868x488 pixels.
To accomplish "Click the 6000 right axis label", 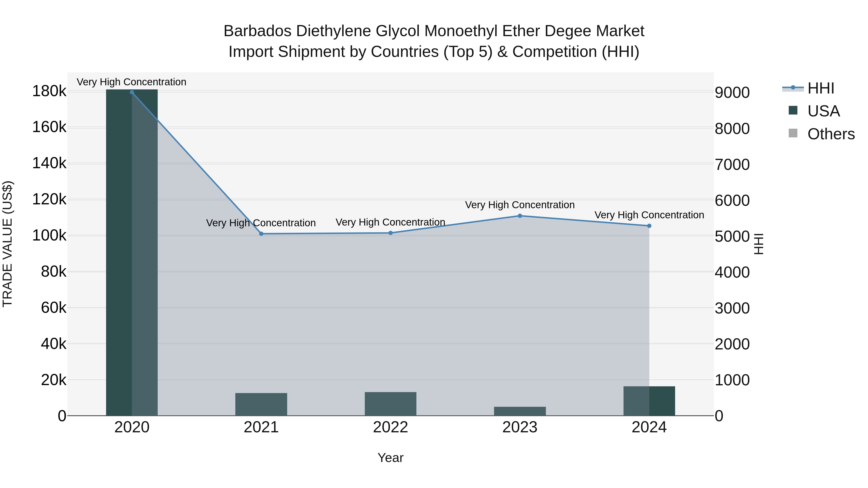I will click(x=732, y=201).
